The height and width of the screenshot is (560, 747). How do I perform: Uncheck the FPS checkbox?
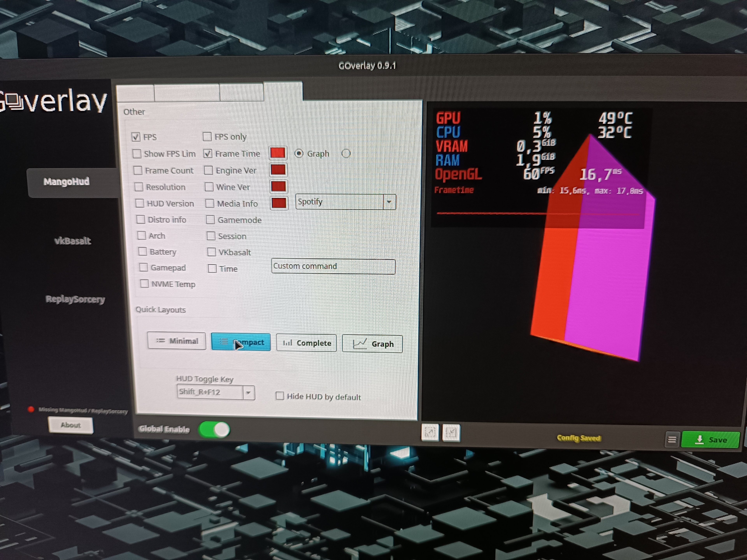click(136, 137)
